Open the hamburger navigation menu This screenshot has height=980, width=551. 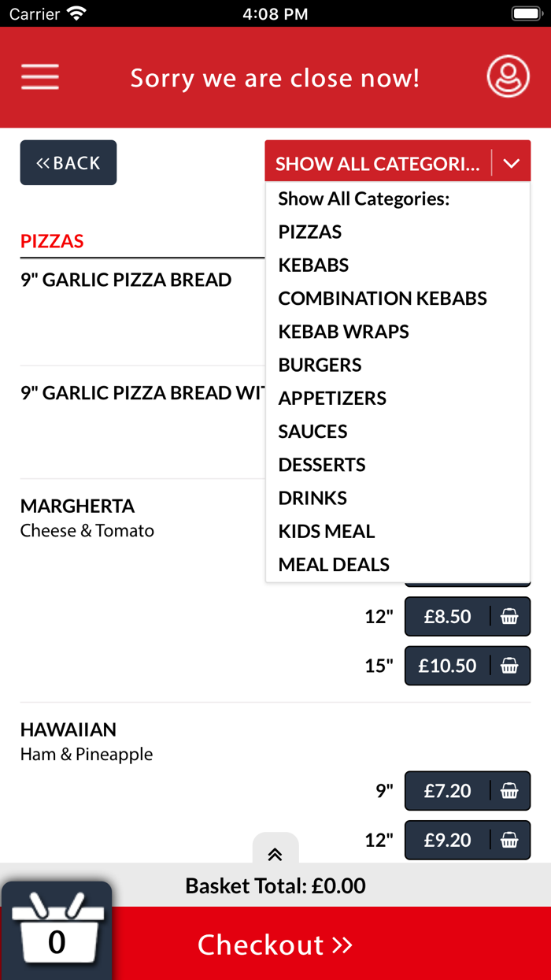39,77
